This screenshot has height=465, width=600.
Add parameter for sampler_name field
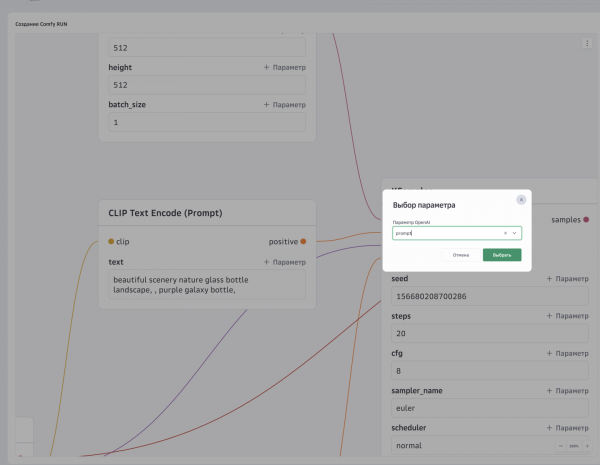pos(567,391)
